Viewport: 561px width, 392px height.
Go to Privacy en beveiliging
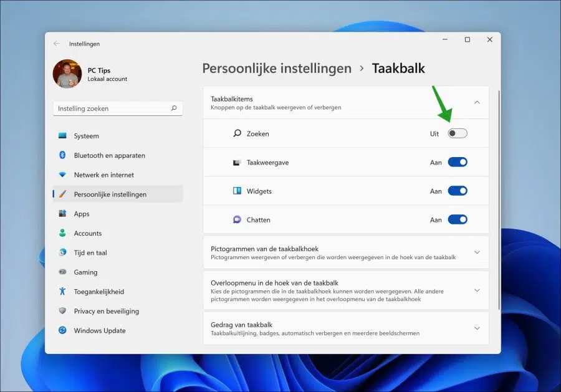coord(118,311)
